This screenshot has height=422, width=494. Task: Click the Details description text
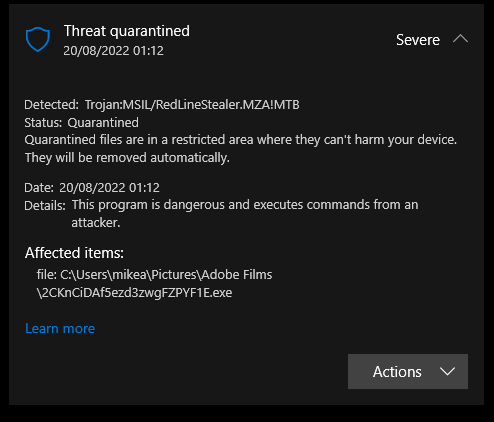click(245, 214)
